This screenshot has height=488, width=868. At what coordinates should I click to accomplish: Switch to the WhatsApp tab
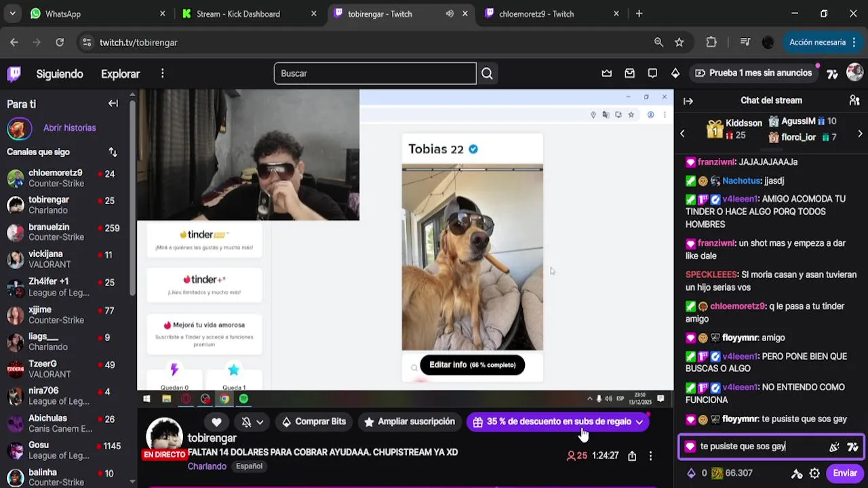[x=97, y=14]
